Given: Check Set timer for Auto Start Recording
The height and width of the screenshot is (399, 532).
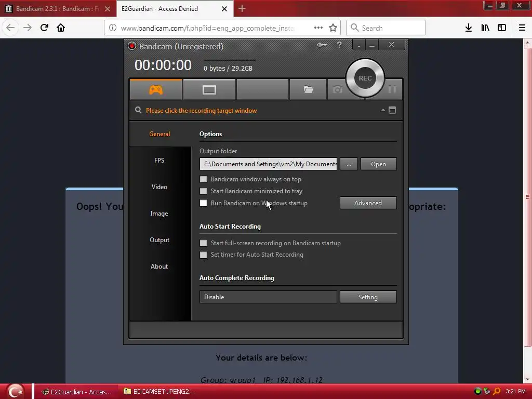Looking at the screenshot, I should (x=203, y=255).
